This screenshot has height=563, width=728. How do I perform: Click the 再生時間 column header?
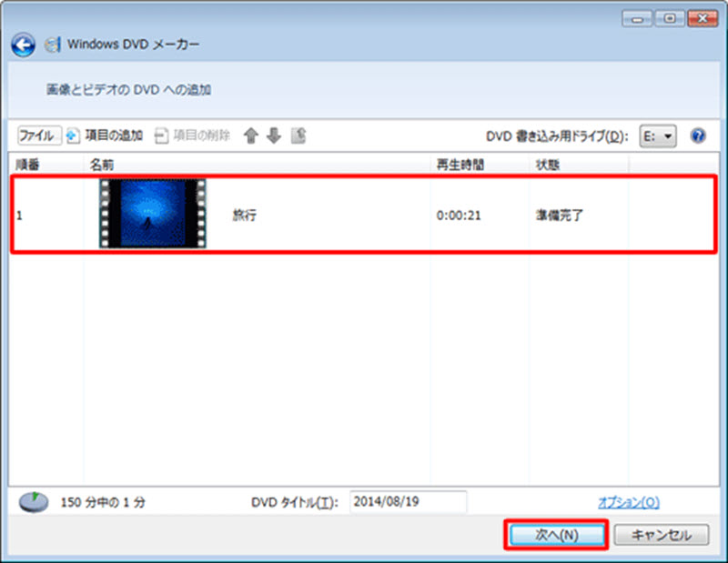pos(460,164)
